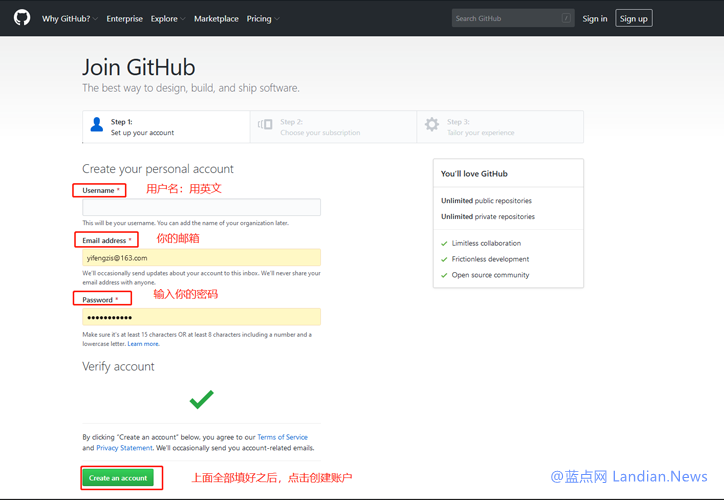Open the Marketplace link
This screenshot has height=500, width=724.
tap(216, 18)
